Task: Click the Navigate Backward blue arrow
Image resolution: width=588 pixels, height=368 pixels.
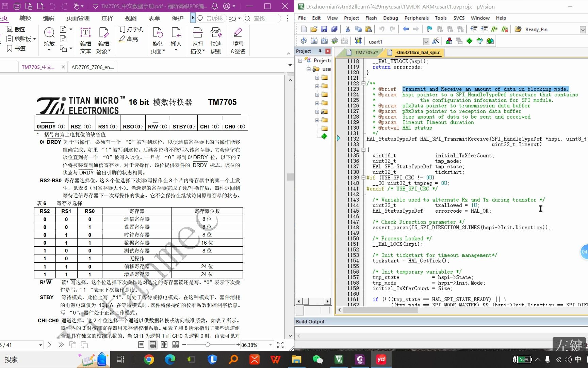Action: tap(406, 29)
